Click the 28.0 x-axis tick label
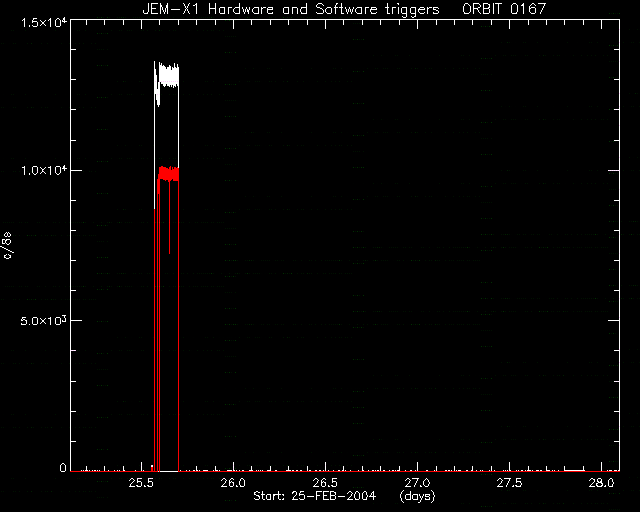The image size is (640, 512). (602, 483)
